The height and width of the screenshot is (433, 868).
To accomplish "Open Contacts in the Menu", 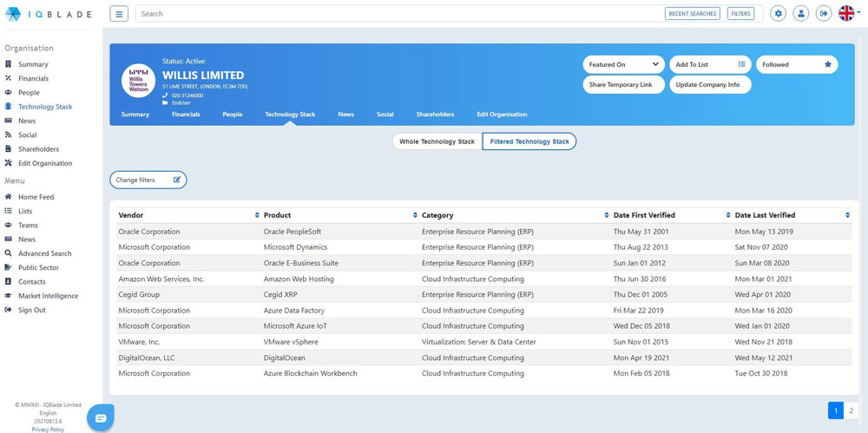I will click(x=31, y=282).
